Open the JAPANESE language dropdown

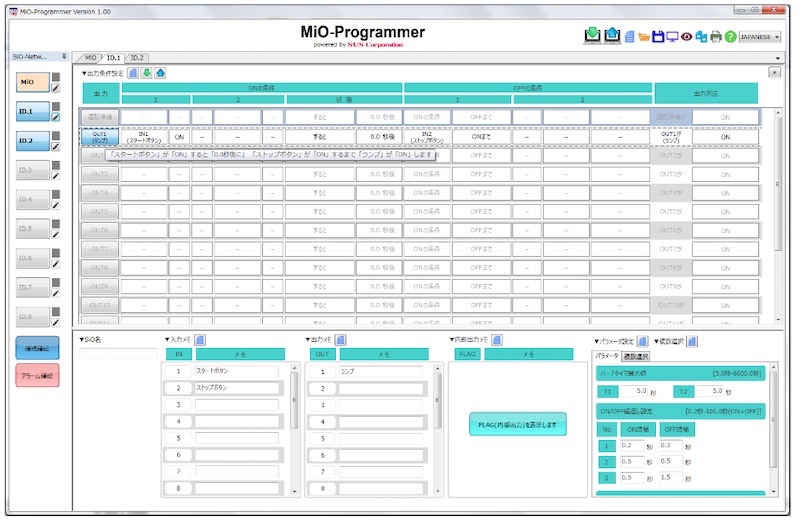tap(760, 37)
